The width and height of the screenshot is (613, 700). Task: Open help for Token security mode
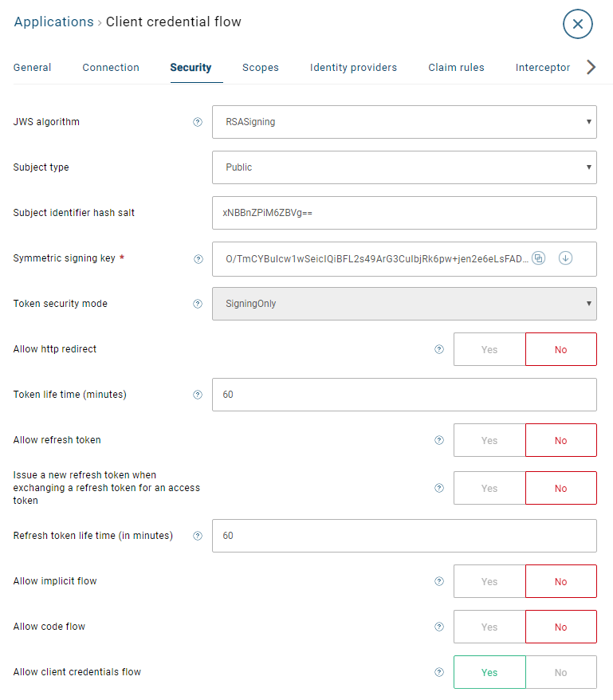tap(198, 304)
